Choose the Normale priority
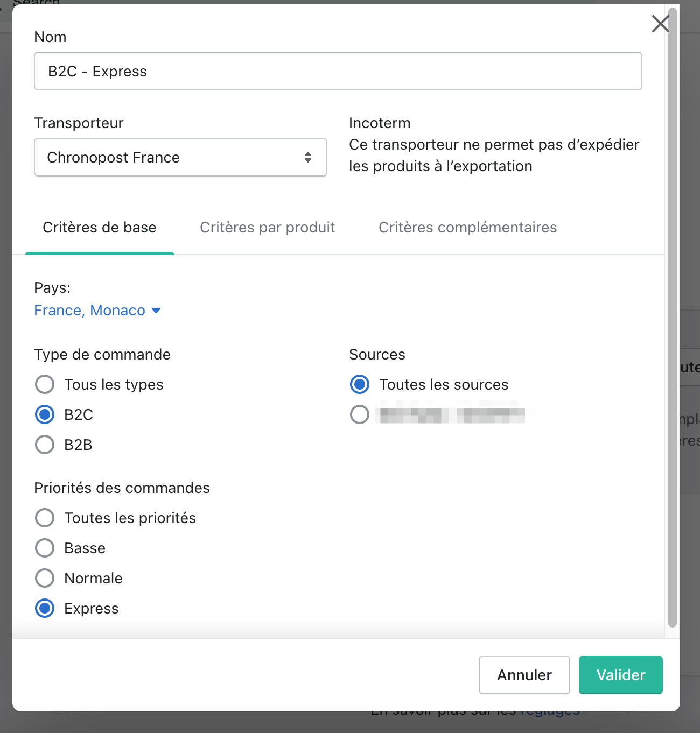The image size is (700, 733). pos(45,578)
